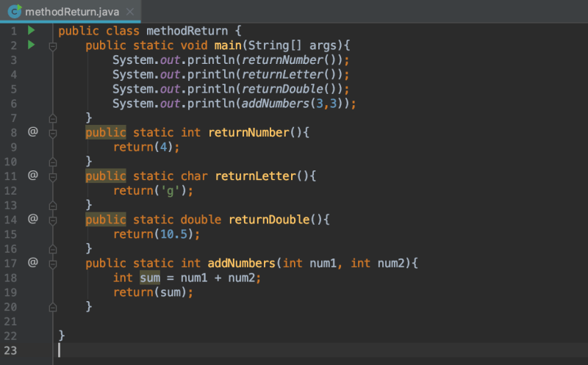
Task: Click the @ gutter marker on line 14
Action: tap(33, 218)
